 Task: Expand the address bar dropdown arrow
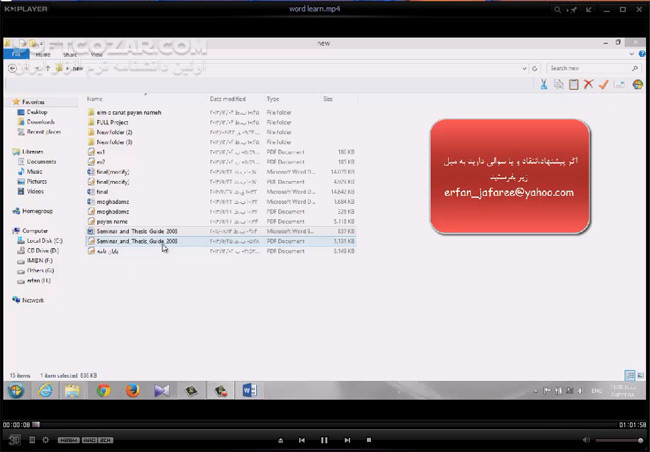click(x=524, y=68)
